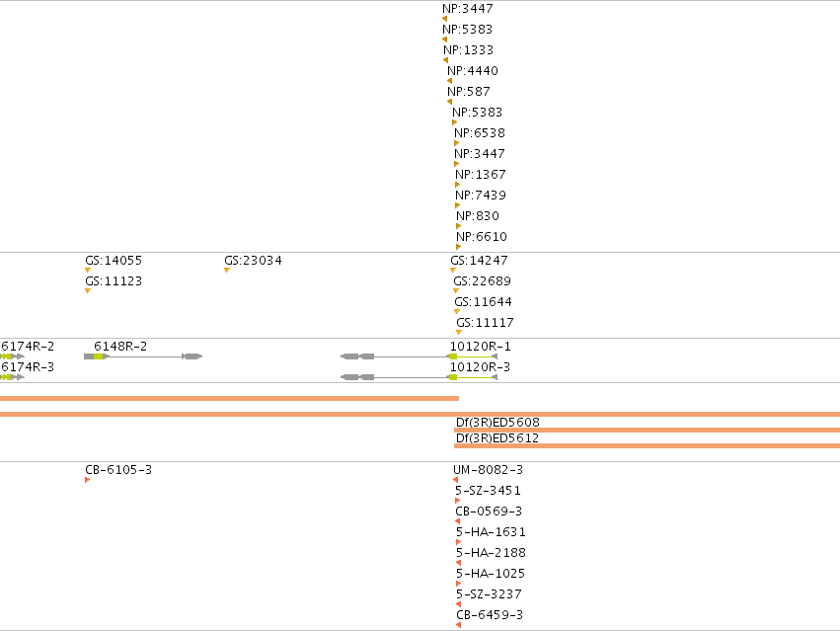Screen dimensions: 840x631
Task: Select the 5-HA-1025 label
Action: click(x=491, y=574)
